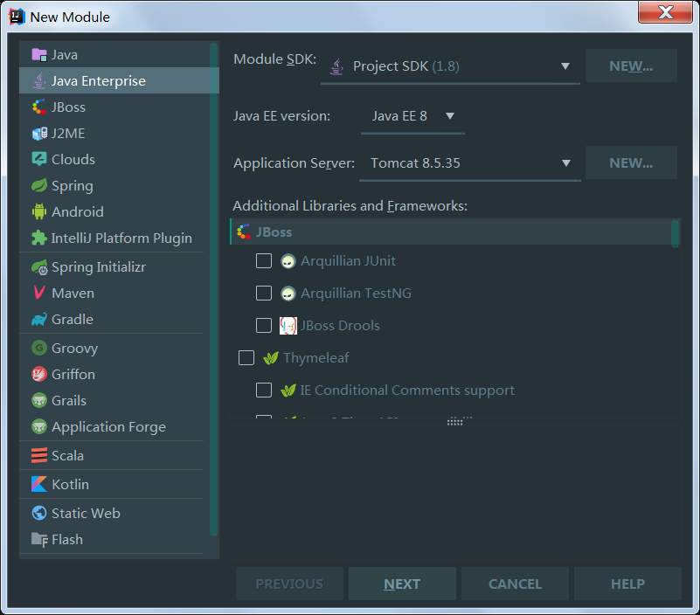Click the IntelliJ Platform Plugin puzzle icon
The height and width of the screenshot is (615, 700).
[x=39, y=238]
